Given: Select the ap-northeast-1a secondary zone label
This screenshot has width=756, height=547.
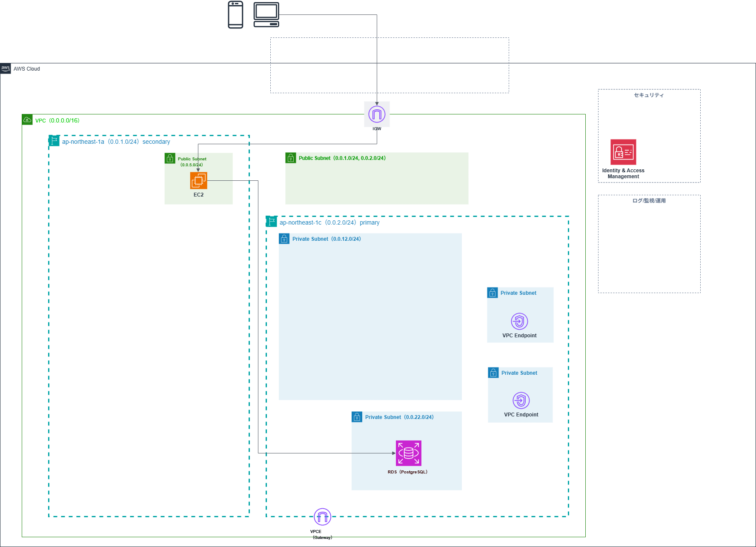Looking at the screenshot, I should pos(116,142).
